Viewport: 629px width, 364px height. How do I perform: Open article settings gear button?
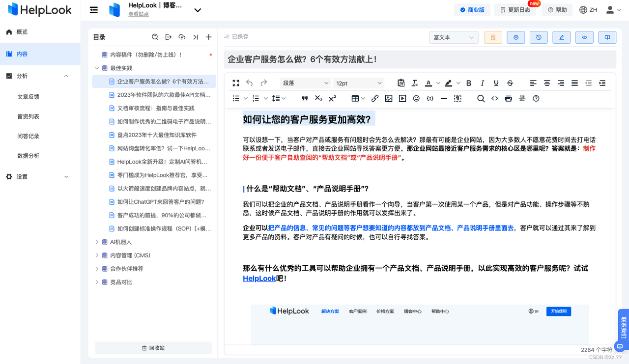[516, 37]
